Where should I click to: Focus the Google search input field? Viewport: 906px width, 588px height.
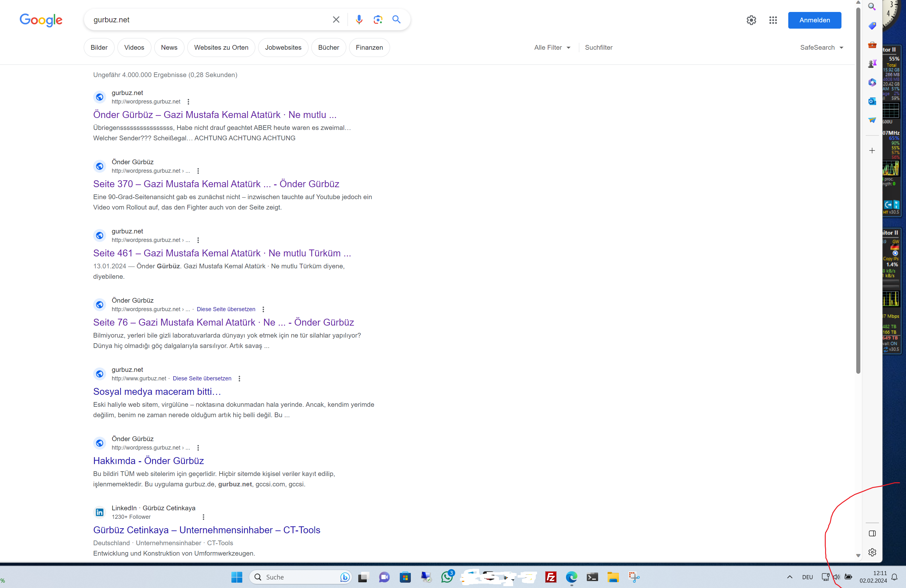tap(209, 20)
